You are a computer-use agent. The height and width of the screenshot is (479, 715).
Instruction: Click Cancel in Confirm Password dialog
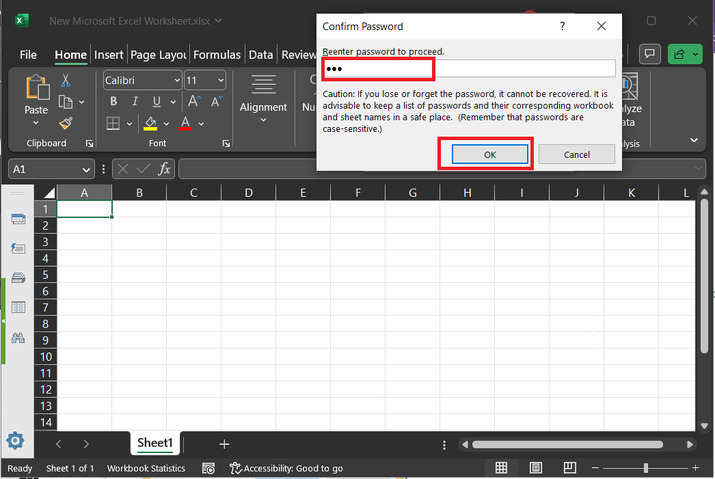576,155
